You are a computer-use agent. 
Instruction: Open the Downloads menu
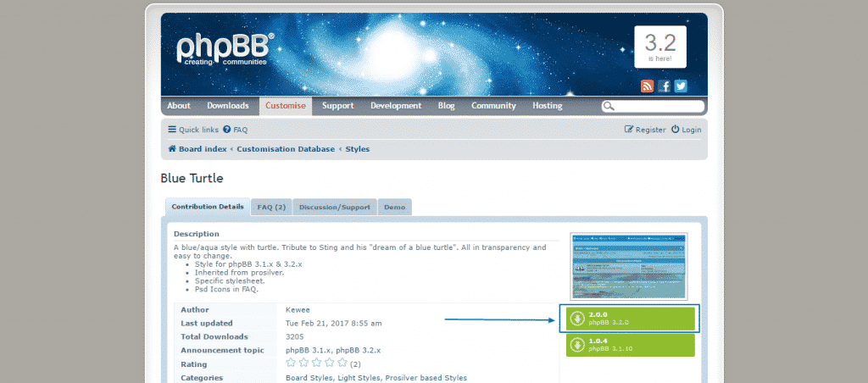[x=228, y=106]
